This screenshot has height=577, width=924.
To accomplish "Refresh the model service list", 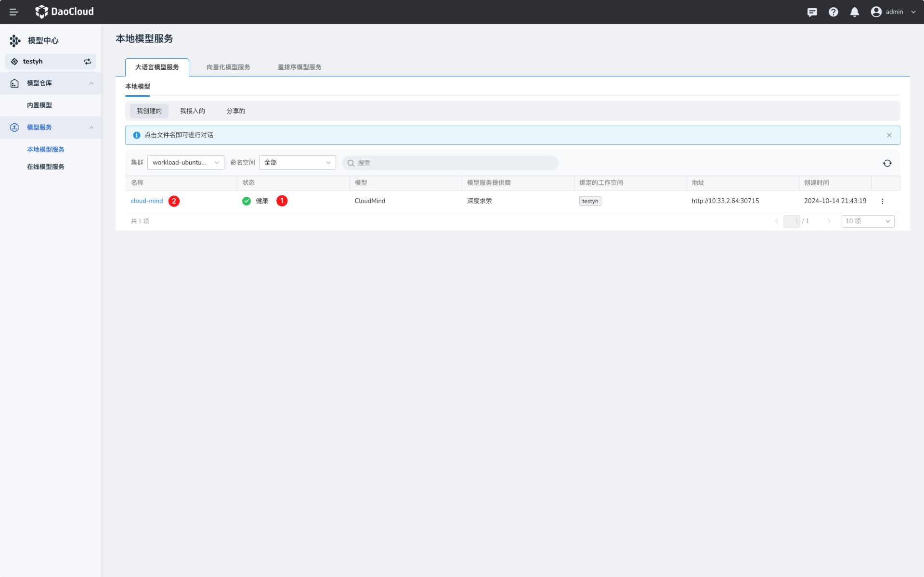I will coord(887,163).
